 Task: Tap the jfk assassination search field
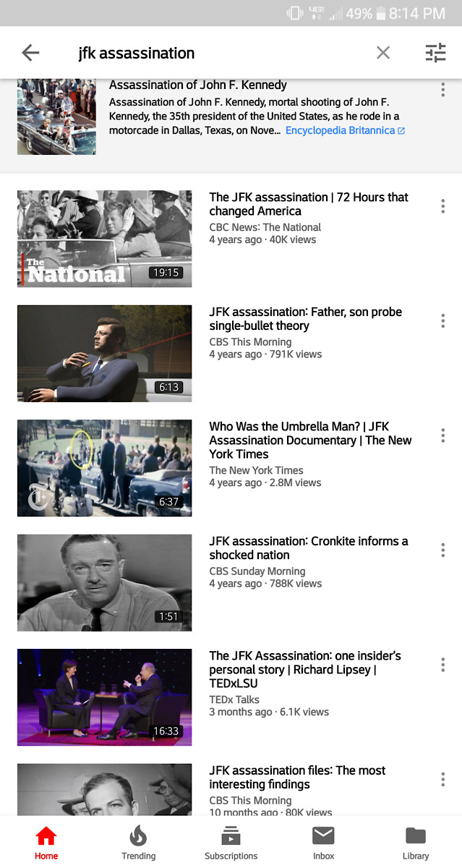coord(217,53)
